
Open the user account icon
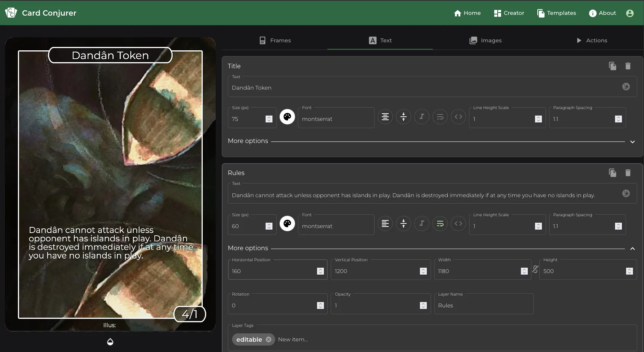tap(630, 13)
